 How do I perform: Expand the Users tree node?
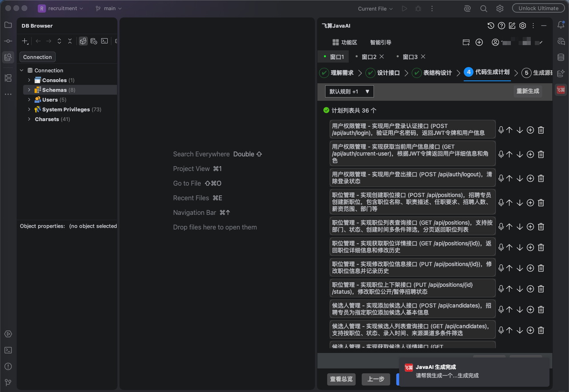(x=29, y=100)
